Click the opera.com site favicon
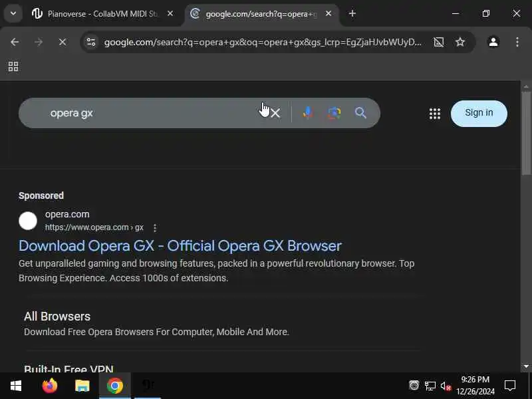Image resolution: width=532 pixels, height=399 pixels. click(x=28, y=221)
